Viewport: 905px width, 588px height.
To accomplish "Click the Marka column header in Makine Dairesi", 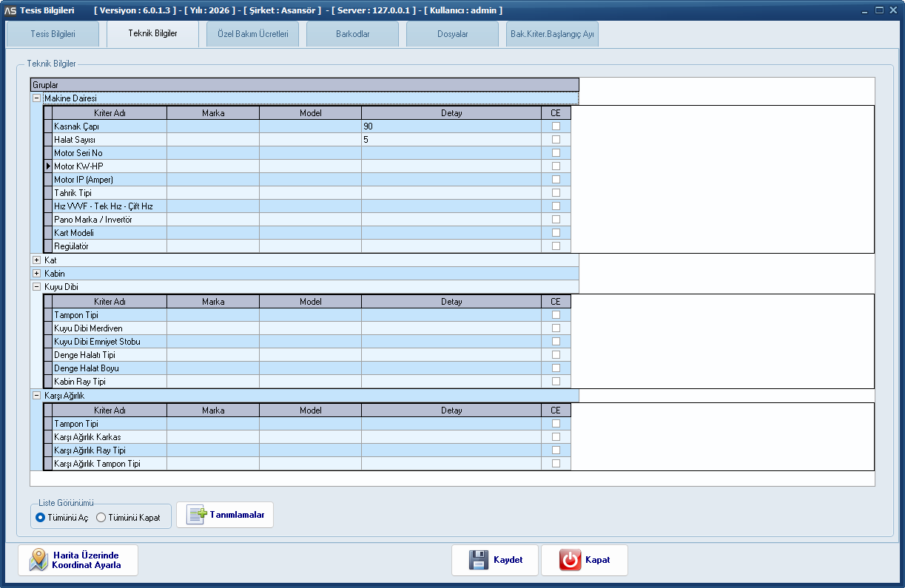I will [213, 113].
